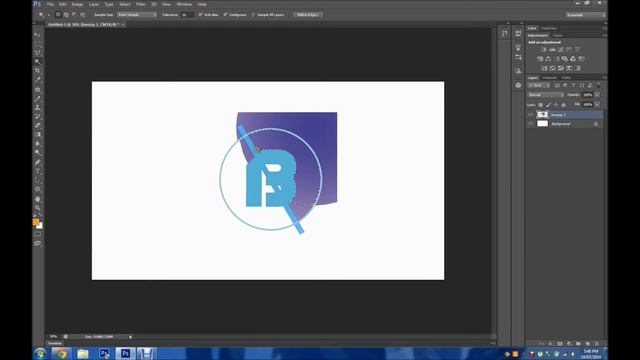Hide the selected top layer eye icon
Screen dimensions: 640x360
pos(531,115)
